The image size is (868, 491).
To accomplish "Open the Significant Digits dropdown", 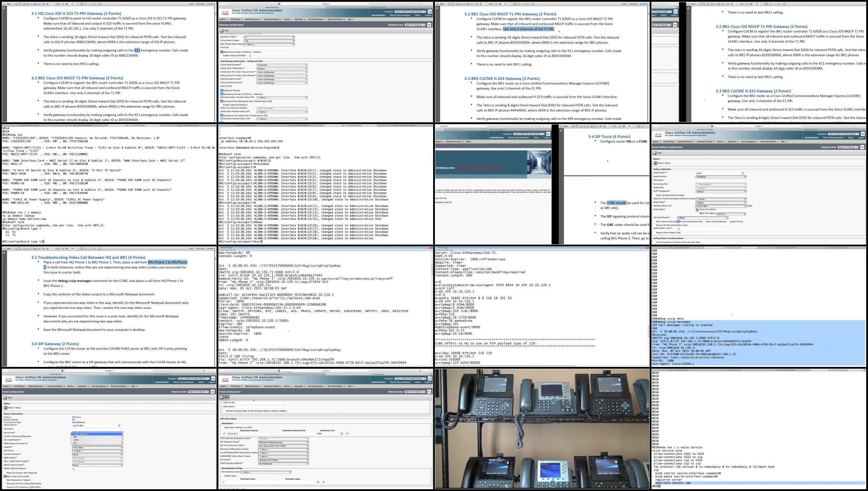I will point(269,37).
